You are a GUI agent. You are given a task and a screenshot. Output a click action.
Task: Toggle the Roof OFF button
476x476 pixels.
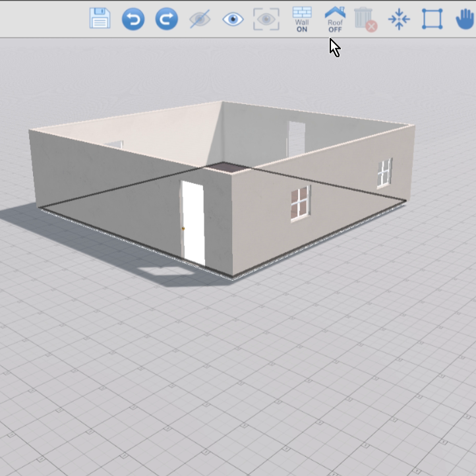335,19
